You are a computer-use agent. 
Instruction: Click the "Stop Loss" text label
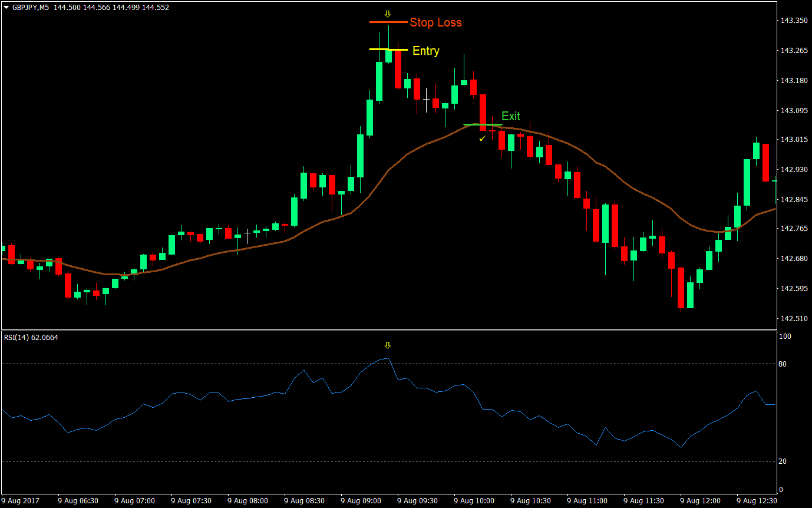pyautogui.click(x=436, y=22)
